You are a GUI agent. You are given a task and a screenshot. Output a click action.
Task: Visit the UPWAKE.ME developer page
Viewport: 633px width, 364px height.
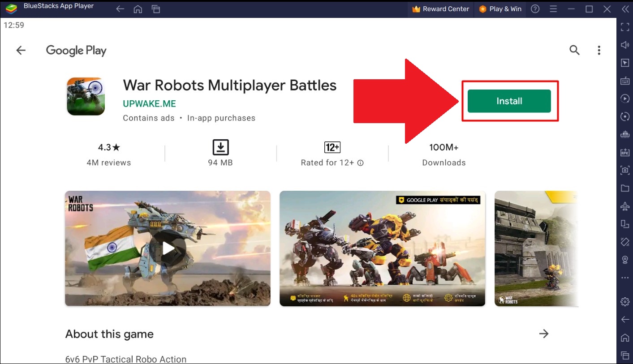[x=149, y=103]
